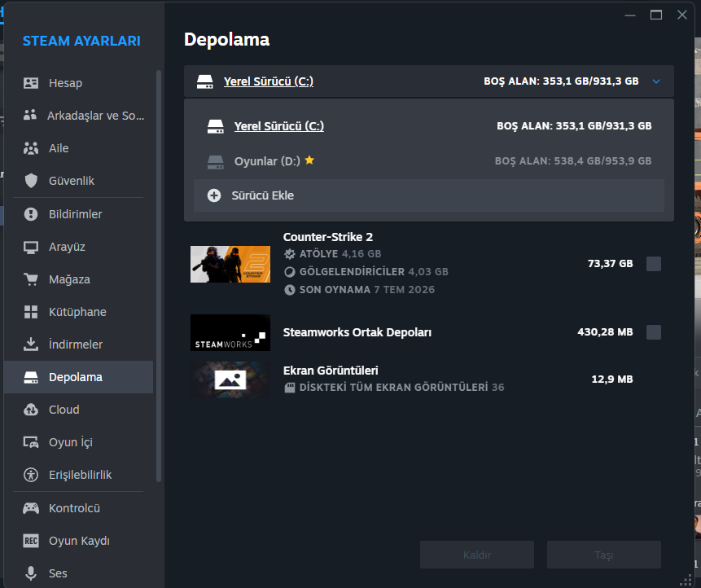701x588 pixels.
Task: Open the Hesap settings section
Action: click(x=78, y=83)
